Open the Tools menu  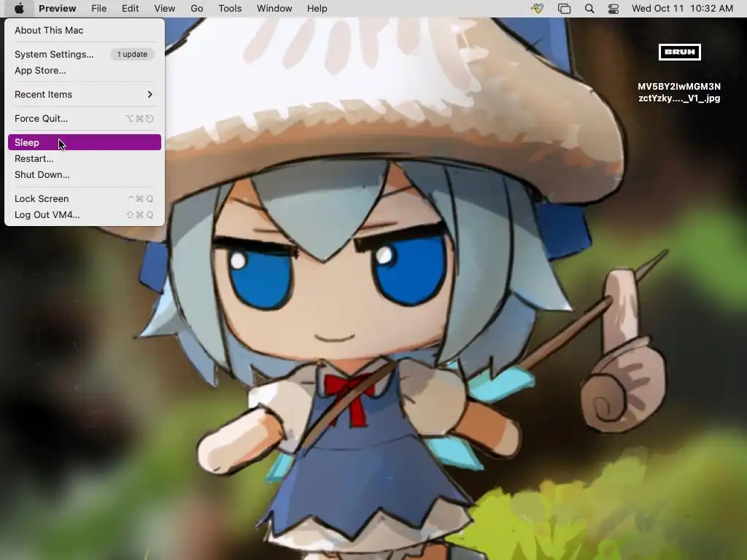click(230, 9)
